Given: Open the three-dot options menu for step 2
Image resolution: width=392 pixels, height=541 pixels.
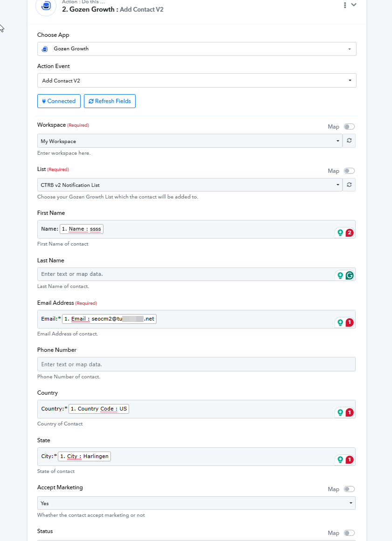Looking at the screenshot, I should click(345, 5).
